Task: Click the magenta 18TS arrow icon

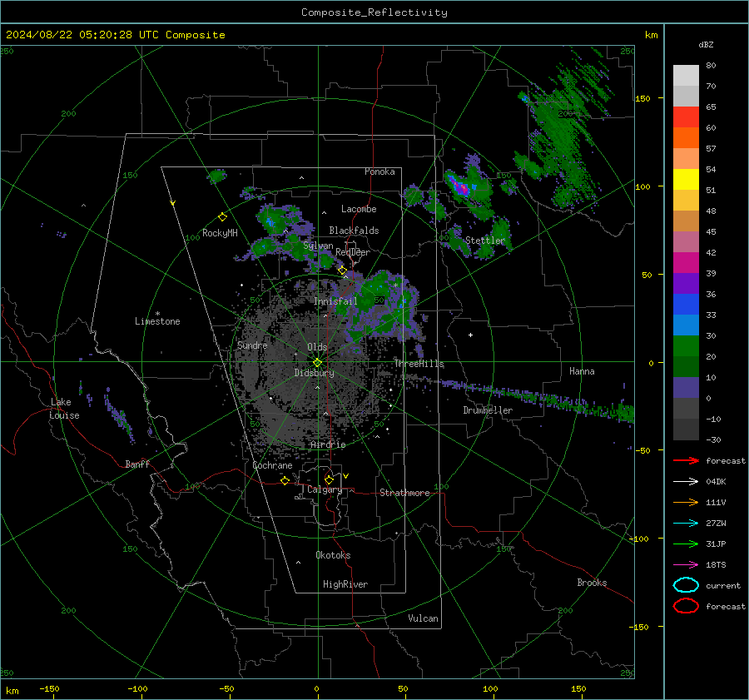Action: tap(686, 565)
